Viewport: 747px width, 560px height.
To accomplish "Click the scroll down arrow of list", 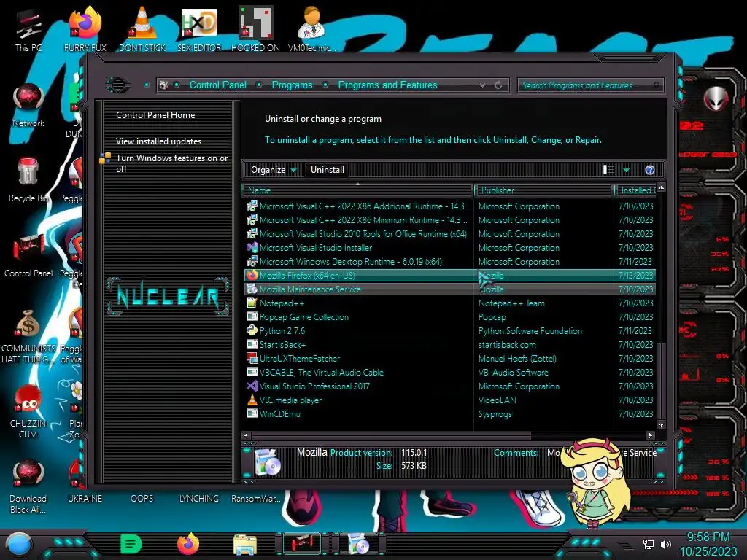I will (x=661, y=424).
